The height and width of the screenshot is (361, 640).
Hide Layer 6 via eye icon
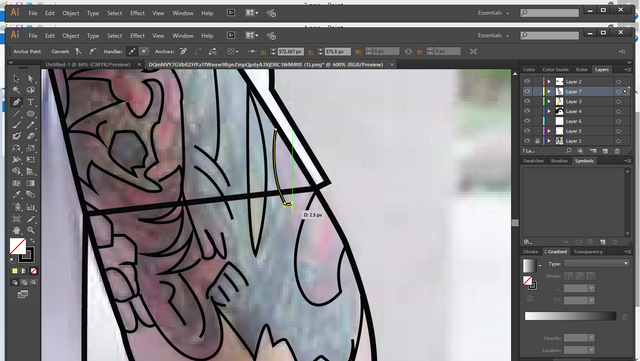[x=527, y=121]
